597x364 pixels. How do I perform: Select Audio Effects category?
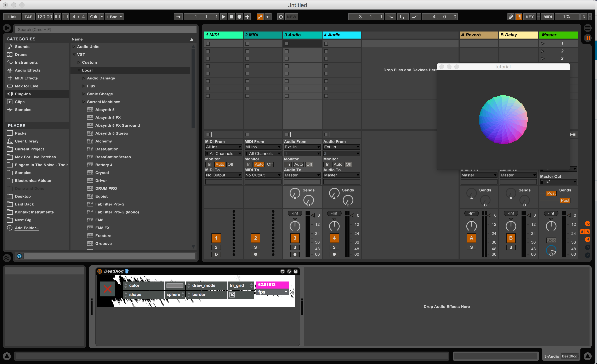click(x=28, y=70)
